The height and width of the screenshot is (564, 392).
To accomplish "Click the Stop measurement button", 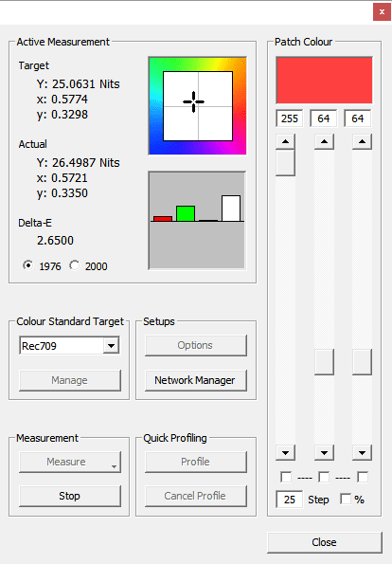I will coord(70,496).
